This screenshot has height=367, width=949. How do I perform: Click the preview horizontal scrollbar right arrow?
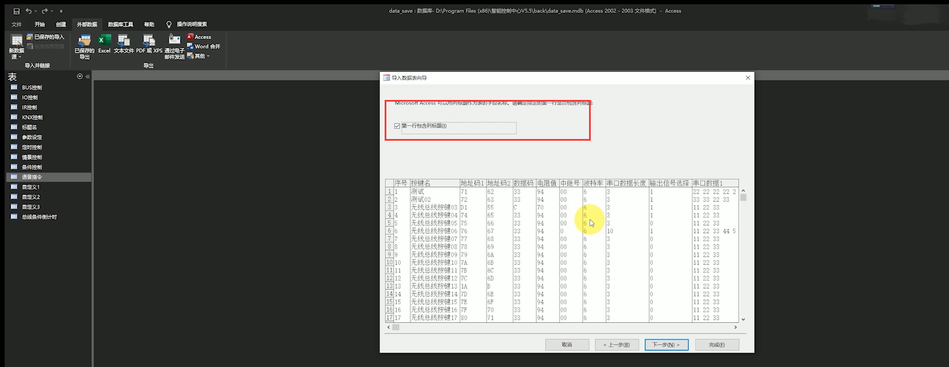735,327
